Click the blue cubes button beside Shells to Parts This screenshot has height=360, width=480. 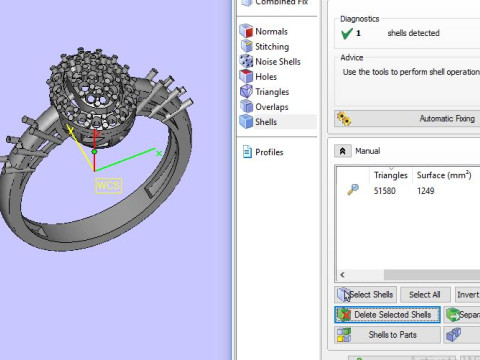click(462, 335)
